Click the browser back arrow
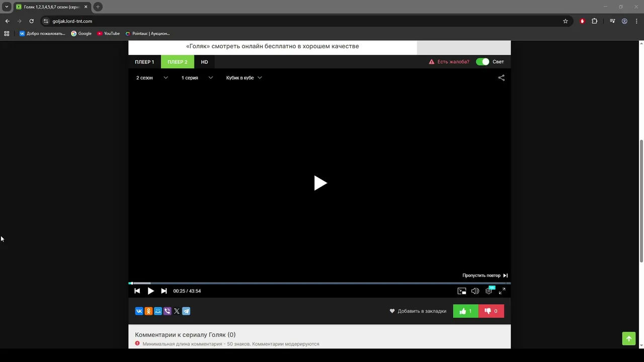Screen dimensions: 644x362 7,21
